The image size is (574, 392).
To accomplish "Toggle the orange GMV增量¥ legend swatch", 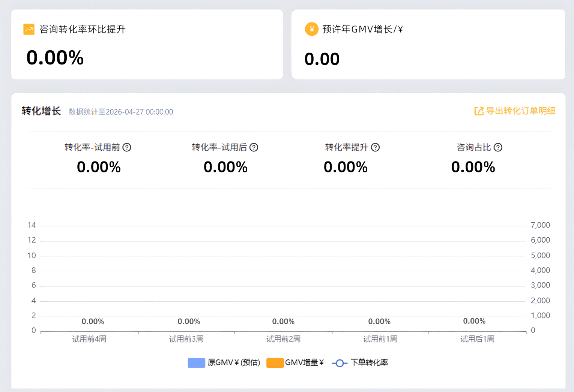I will 275,363.
